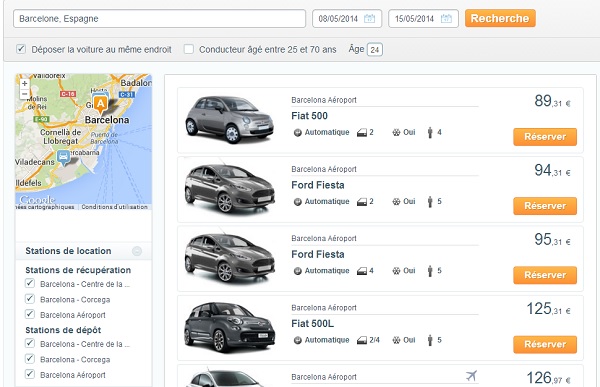Click the 94,31 € Ford Fiesta doors icon
The height and width of the screenshot is (387, 600).
[362, 202]
